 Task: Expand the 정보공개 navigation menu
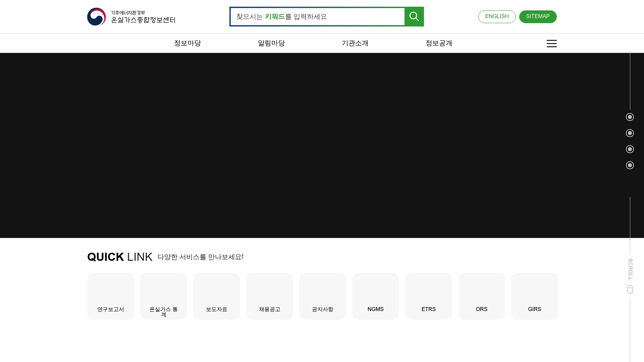[x=439, y=43]
